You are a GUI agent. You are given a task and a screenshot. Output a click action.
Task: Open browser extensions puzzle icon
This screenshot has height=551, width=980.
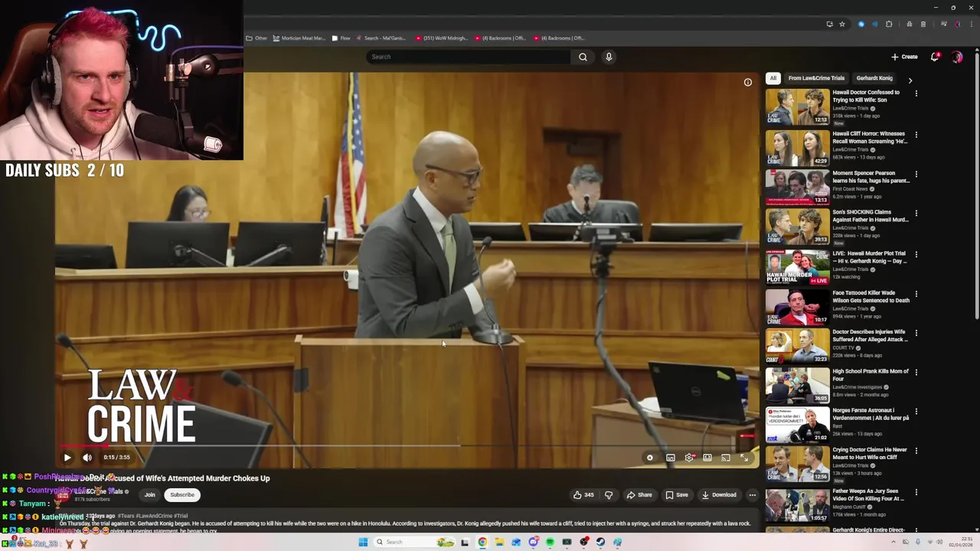(889, 24)
